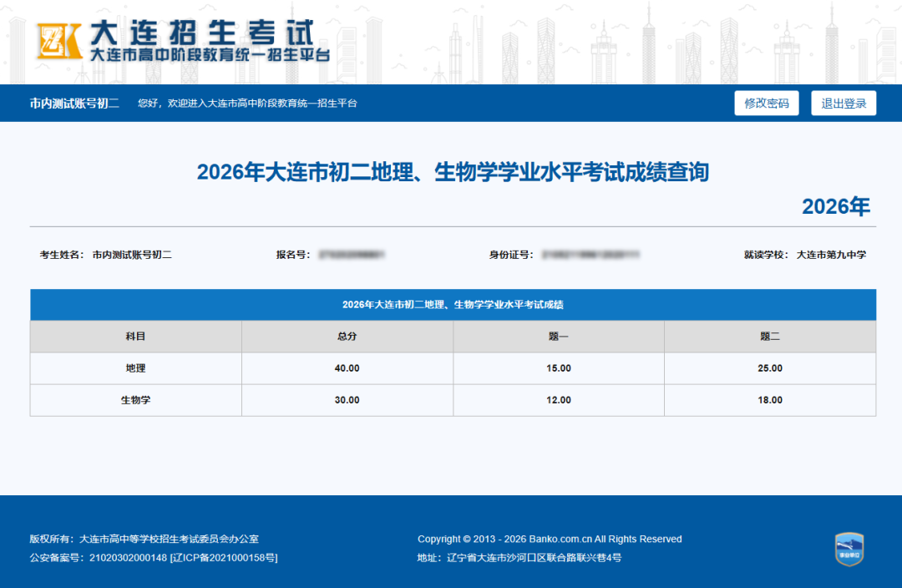Viewport: 902px width, 588px height.
Task: Click the 市内测试账号初二 username in blue bar
Action: click(74, 103)
